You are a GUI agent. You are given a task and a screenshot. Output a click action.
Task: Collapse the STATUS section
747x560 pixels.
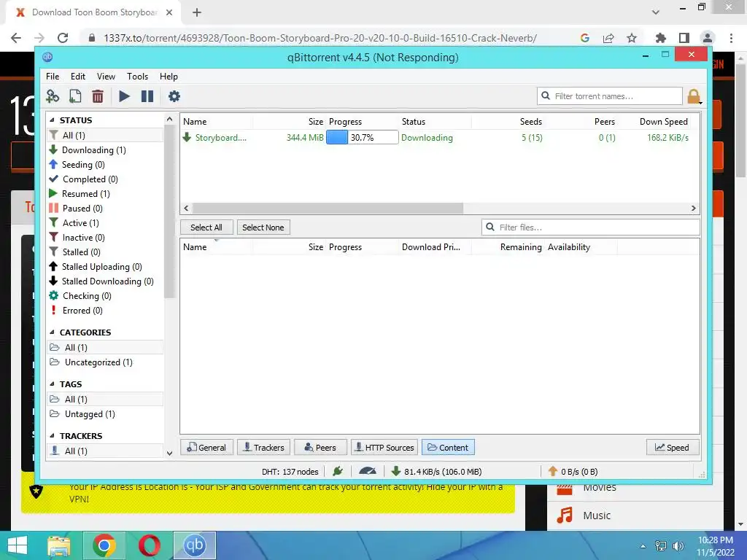tap(53, 120)
